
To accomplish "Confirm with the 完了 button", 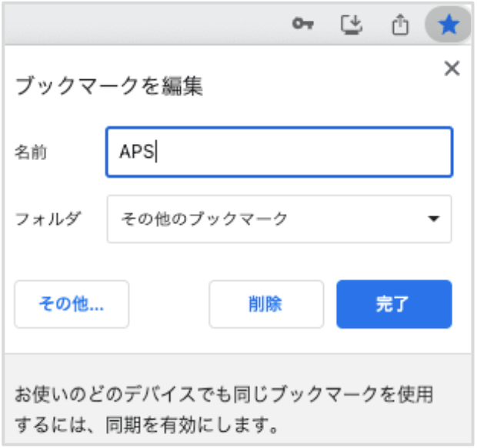I will 394,304.
